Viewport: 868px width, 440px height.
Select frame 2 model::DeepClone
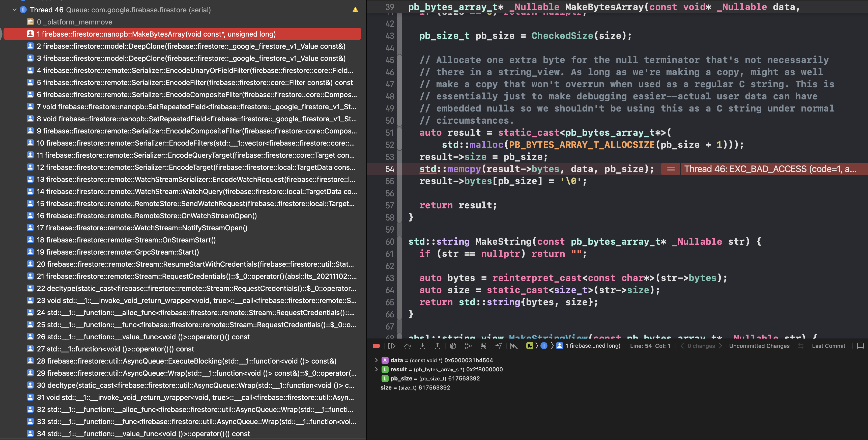click(182, 46)
